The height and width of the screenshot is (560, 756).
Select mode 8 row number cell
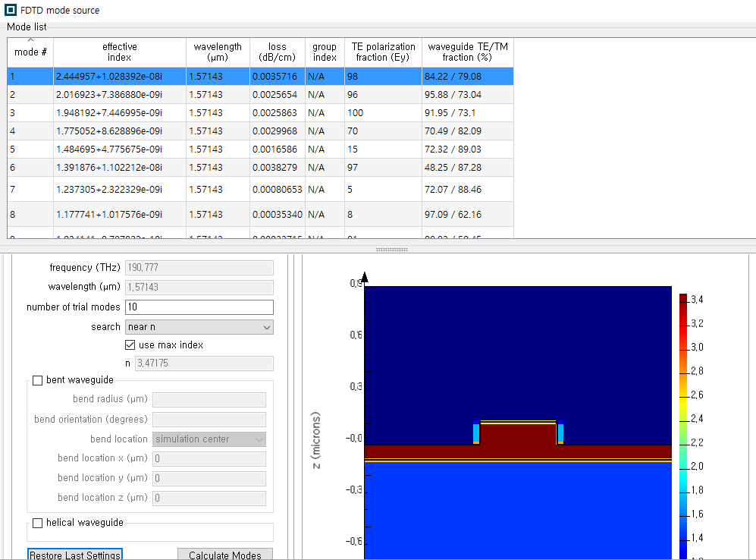click(x=30, y=215)
